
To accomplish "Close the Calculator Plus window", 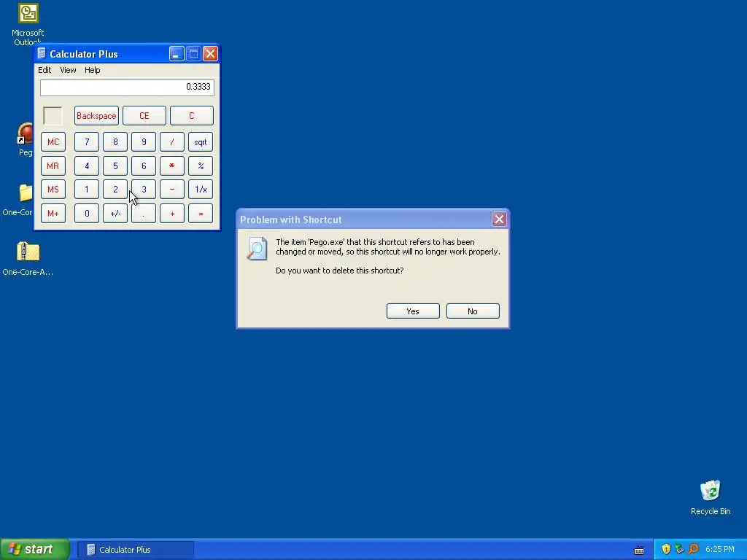I will [210, 54].
